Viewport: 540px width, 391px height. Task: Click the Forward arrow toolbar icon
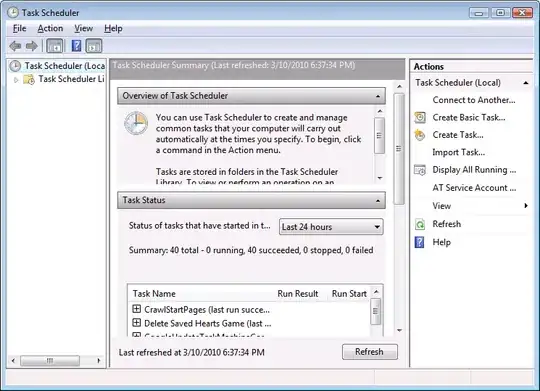32,46
